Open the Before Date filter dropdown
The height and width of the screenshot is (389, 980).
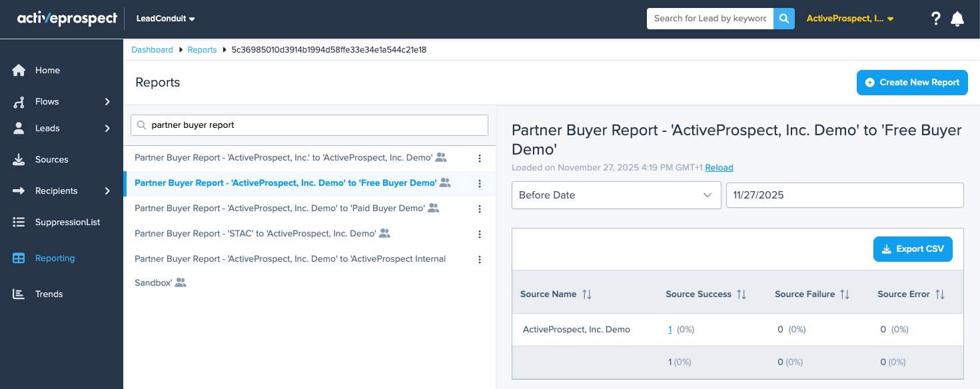(616, 195)
